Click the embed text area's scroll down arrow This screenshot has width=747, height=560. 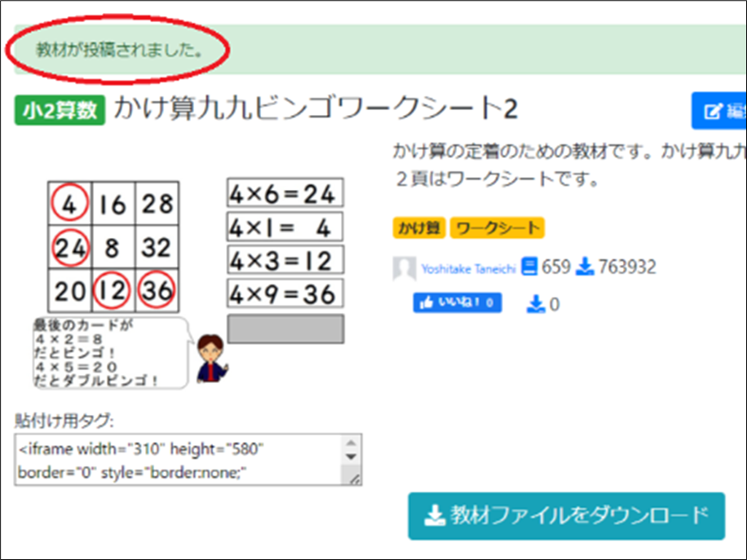pyautogui.click(x=351, y=457)
